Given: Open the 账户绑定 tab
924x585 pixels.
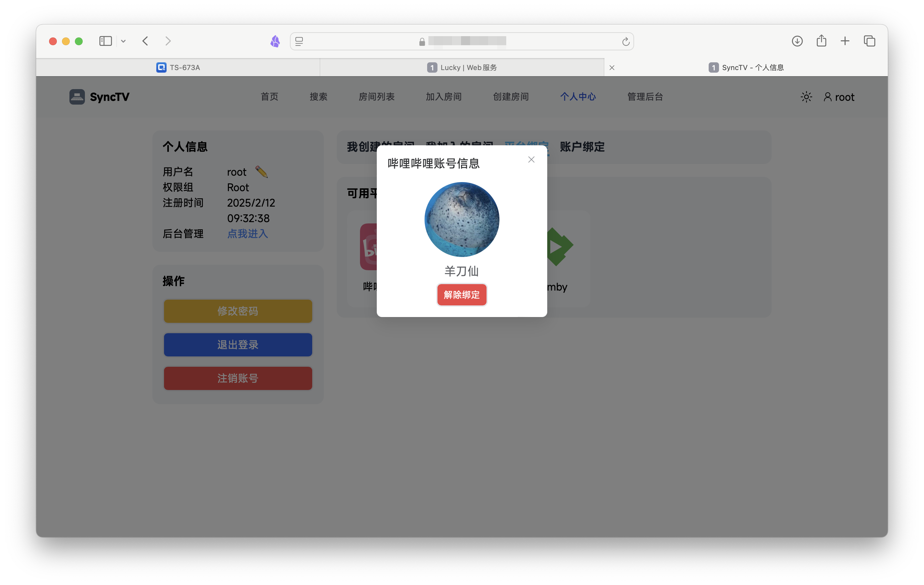Looking at the screenshot, I should [x=582, y=147].
